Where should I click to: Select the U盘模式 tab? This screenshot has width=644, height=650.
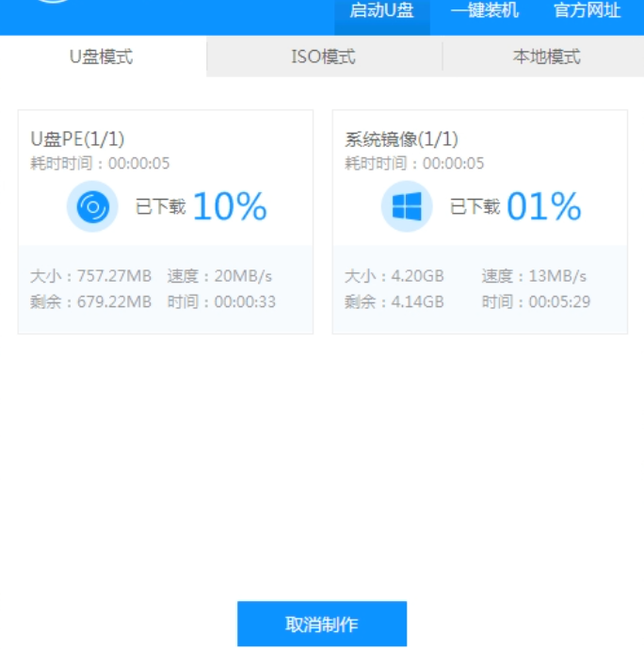(x=103, y=57)
